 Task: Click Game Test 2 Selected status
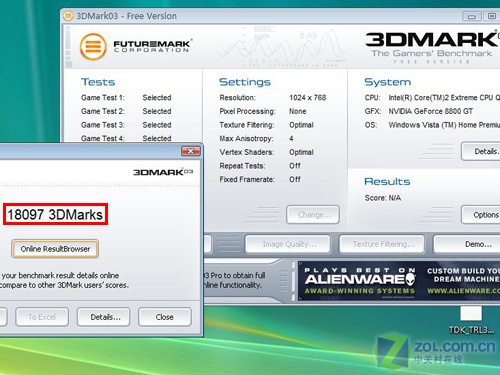click(x=157, y=111)
